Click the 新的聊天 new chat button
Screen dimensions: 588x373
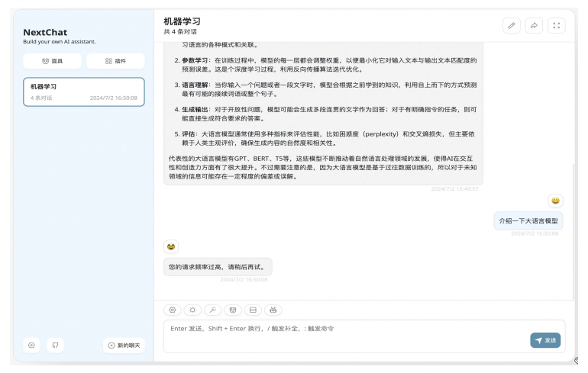124,346
